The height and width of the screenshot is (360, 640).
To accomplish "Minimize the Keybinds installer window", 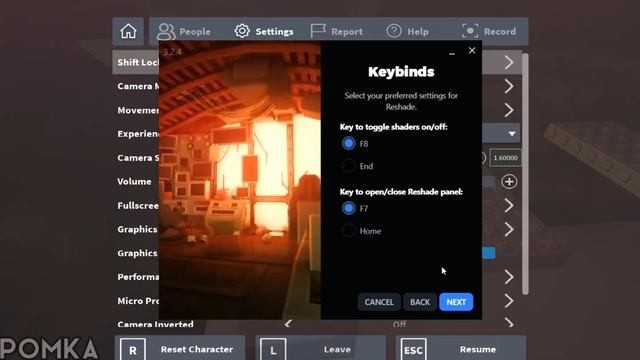I will coord(452,53).
